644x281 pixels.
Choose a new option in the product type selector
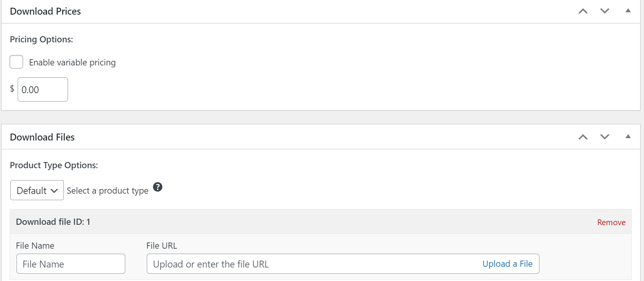37,190
